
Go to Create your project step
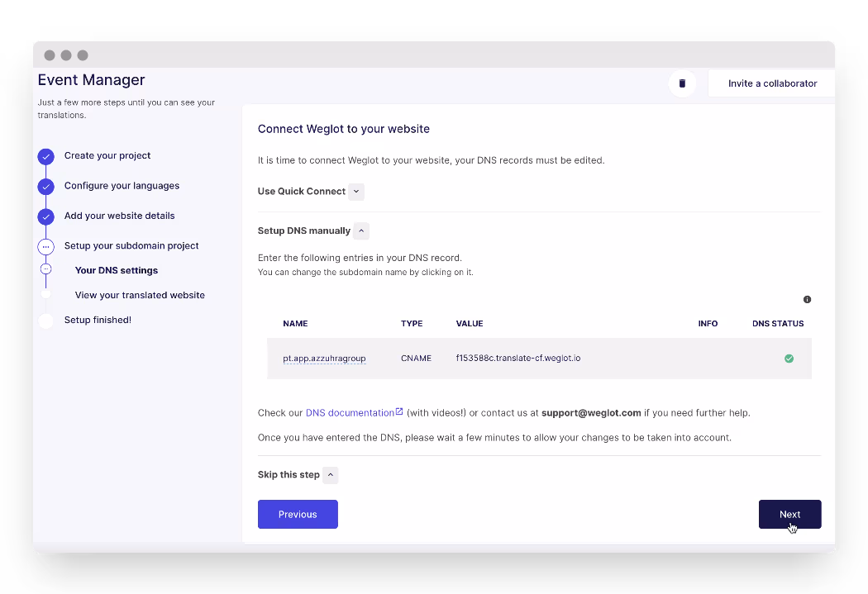tap(107, 155)
